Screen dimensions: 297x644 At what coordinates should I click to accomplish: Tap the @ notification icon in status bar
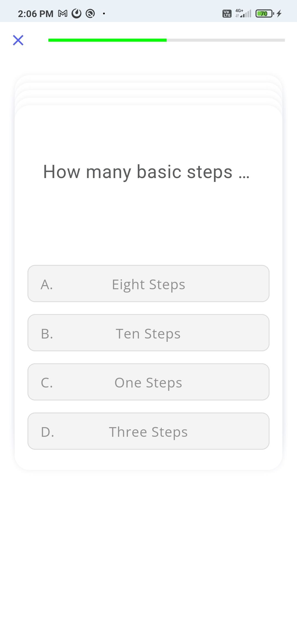pyautogui.click(x=90, y=13)
